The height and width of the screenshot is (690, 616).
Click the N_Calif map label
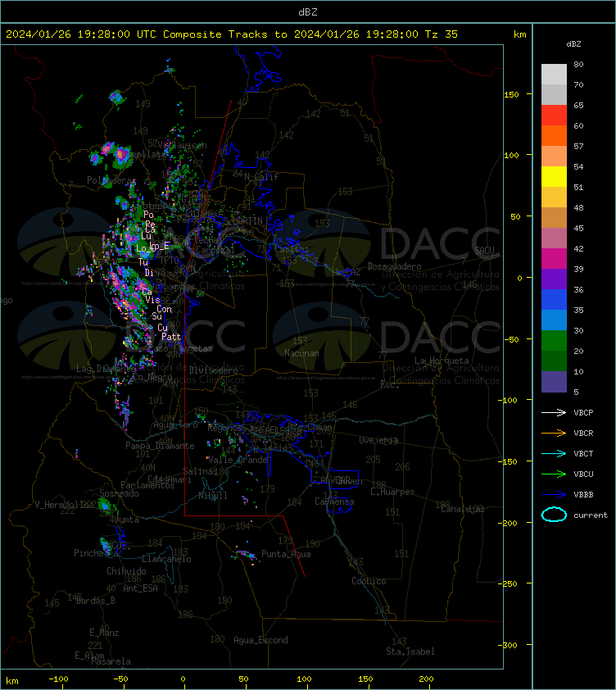261,177
